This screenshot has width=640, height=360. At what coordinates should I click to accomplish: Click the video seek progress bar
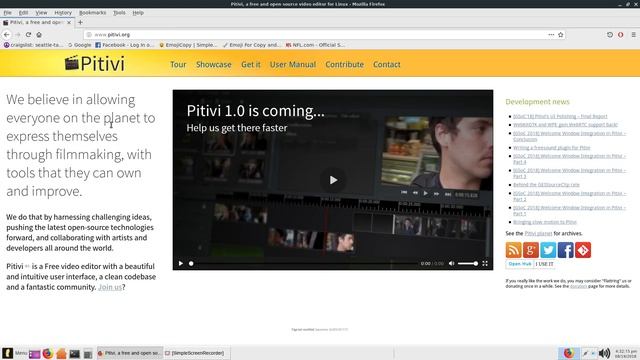tap(304, 264)
